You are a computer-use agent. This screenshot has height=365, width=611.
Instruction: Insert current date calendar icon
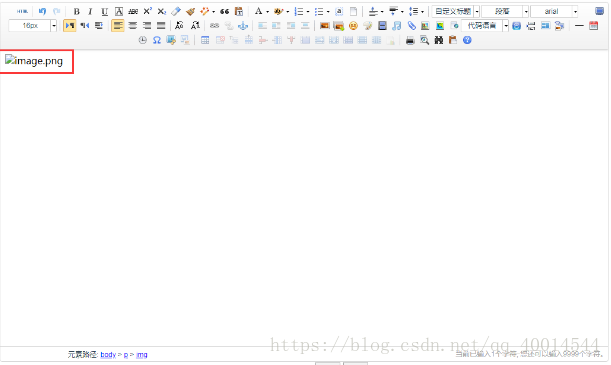tap(593, 26)
